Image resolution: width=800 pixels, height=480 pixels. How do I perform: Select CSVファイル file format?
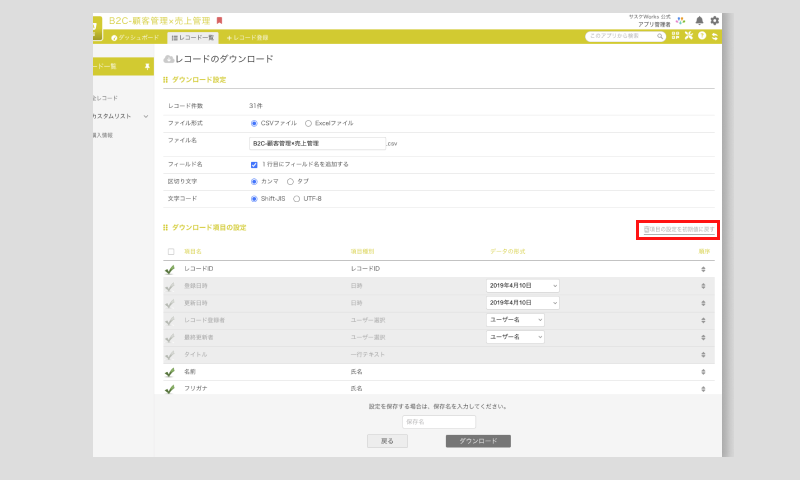coord(254,123)
